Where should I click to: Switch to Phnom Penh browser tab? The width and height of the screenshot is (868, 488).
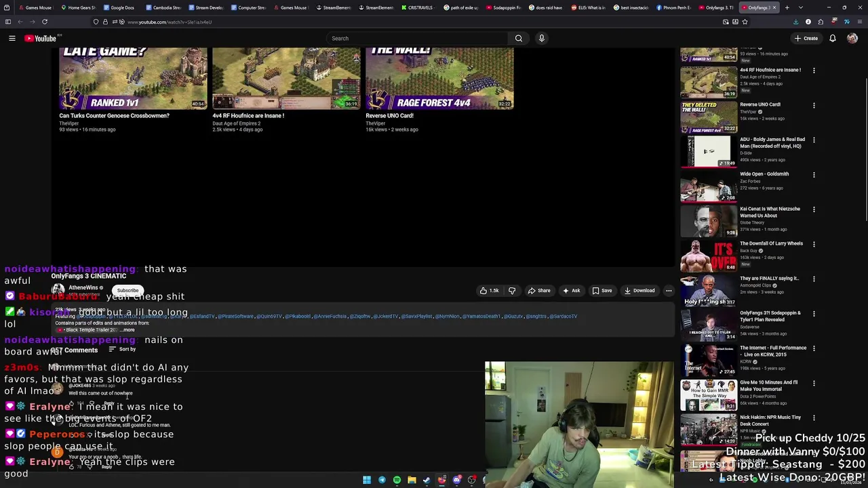(x=674, y=7)
